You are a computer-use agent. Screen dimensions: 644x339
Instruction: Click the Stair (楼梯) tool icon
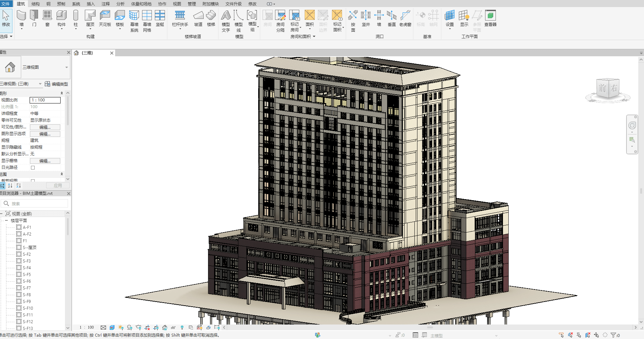(211, 16)
